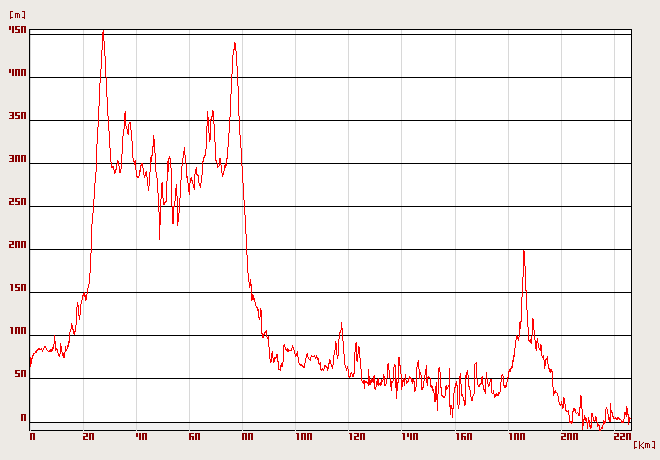660x460 pixels.
Task: Click the 40 km distance axis label
Action: 141,437
